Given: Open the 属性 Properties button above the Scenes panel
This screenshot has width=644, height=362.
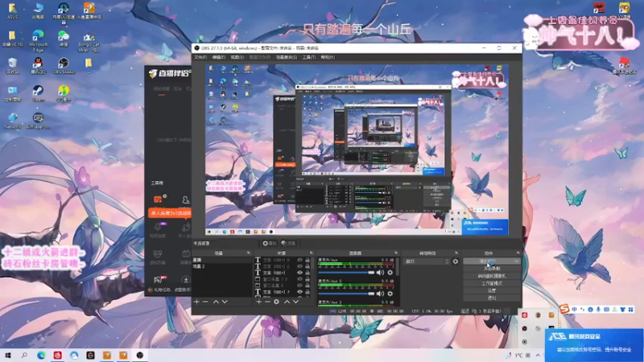Looking at the screenshot, I should click(269, 244).
